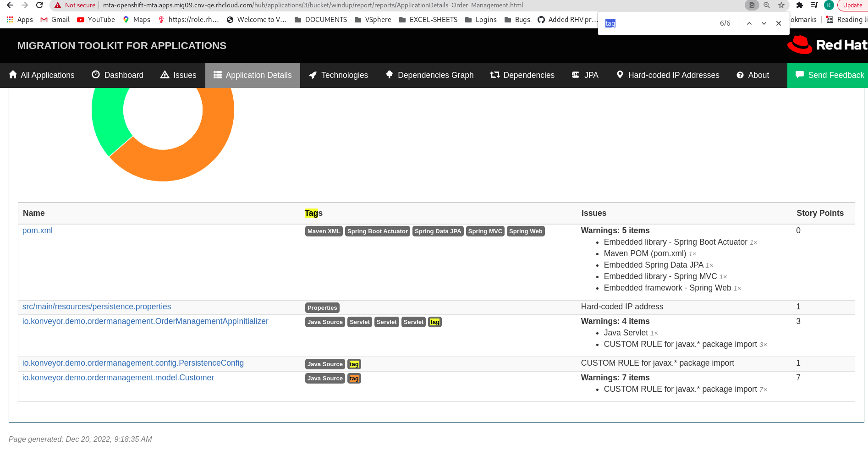Open the K profile avatar

[x=829, y=5]
